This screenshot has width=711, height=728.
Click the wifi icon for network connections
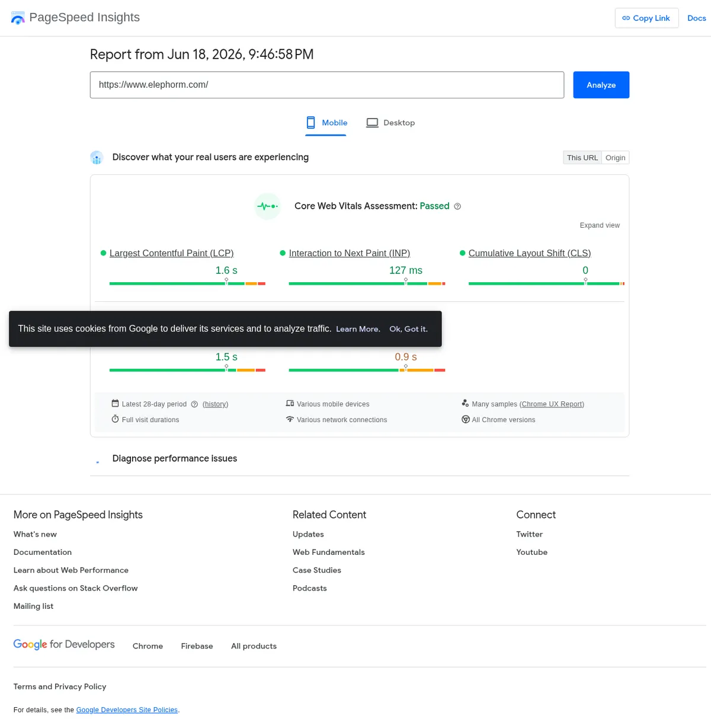pyautogui.click(x=290, y=419)
